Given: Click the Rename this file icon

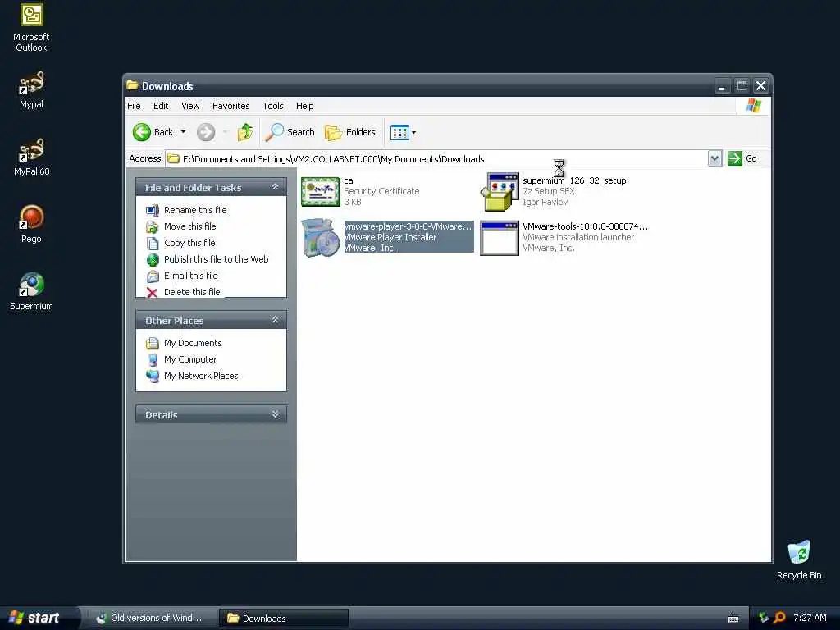Looking at the screenshot, I should point(153,211).
